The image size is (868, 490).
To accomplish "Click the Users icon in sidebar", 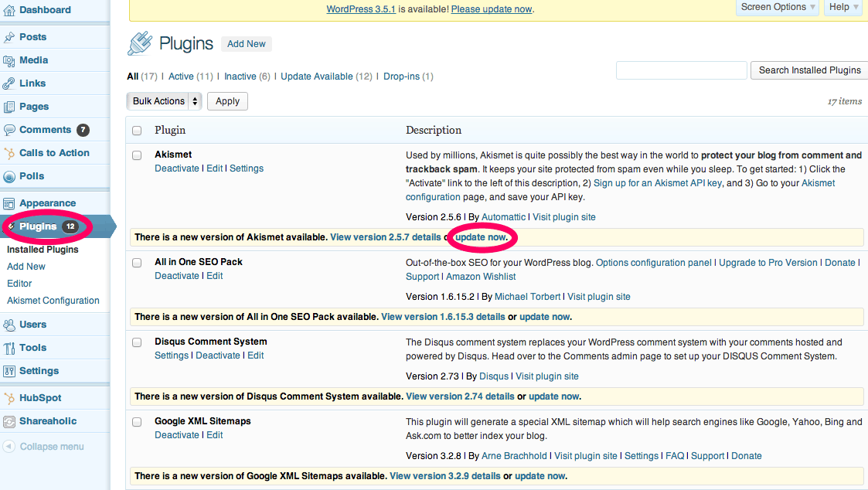I will 9,325.
